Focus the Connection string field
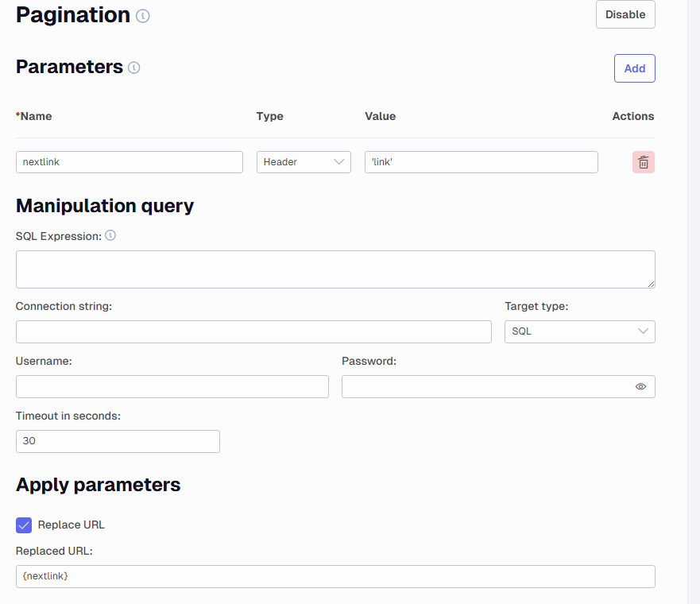Image resolution: width=700 pixels, height=604 pixels. point(253,331)
